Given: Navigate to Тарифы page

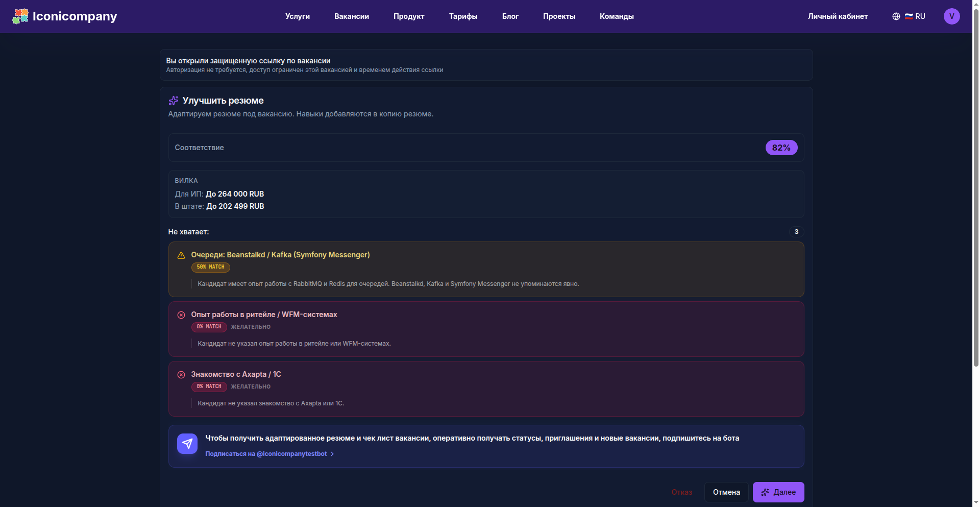Looking at the screenshot, I should pyautogui.click(x=463, y=16).
